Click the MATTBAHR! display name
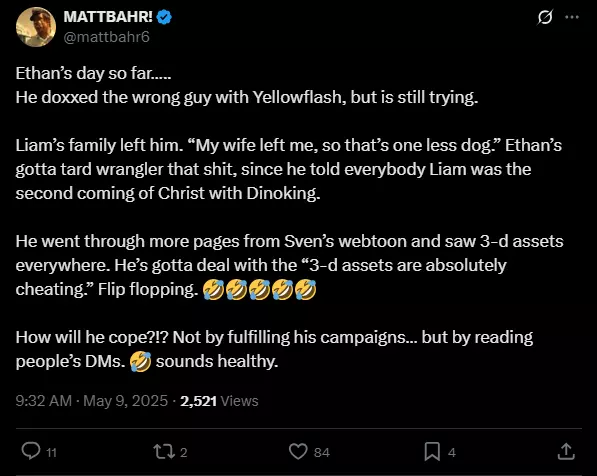Screen dimensions: 597x476 pyautogui.click(x=108, y=17)
